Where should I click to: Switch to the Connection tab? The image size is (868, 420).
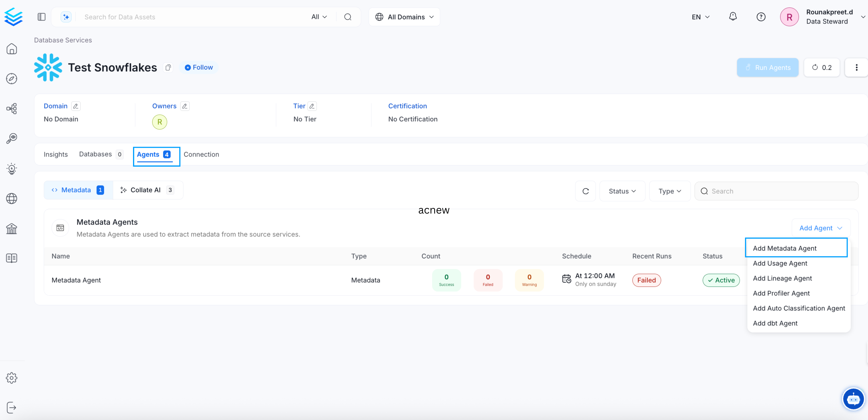point(201,154)
